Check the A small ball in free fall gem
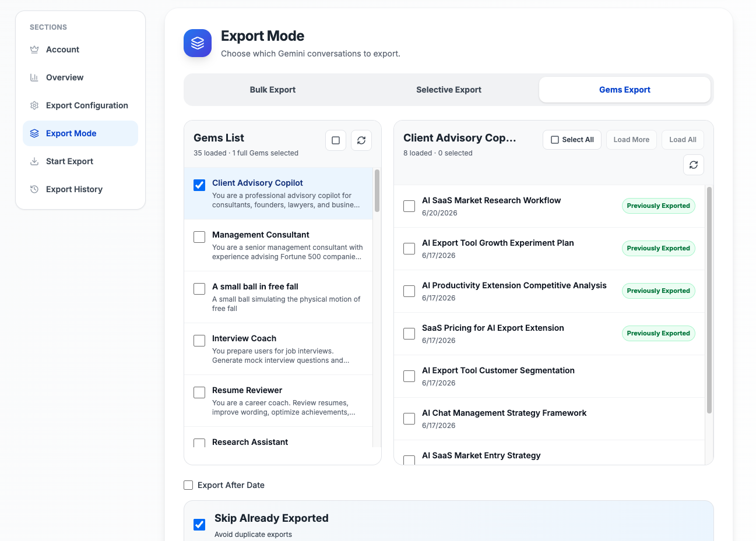This screenshot has height=541, width=756. click(x=199, y=289)
